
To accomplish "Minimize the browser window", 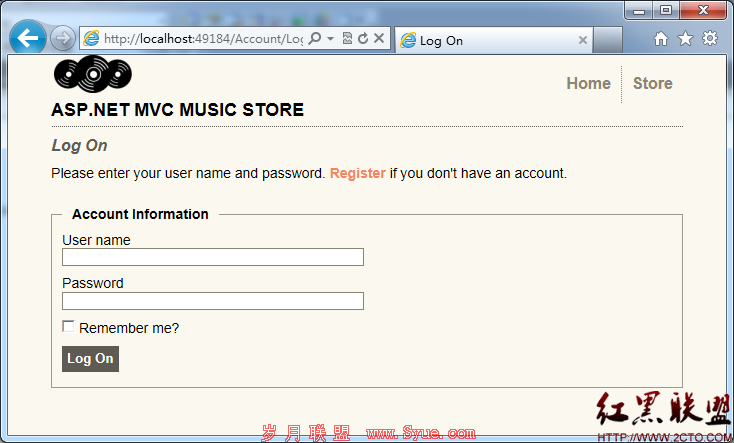I will tap(639, 11).
